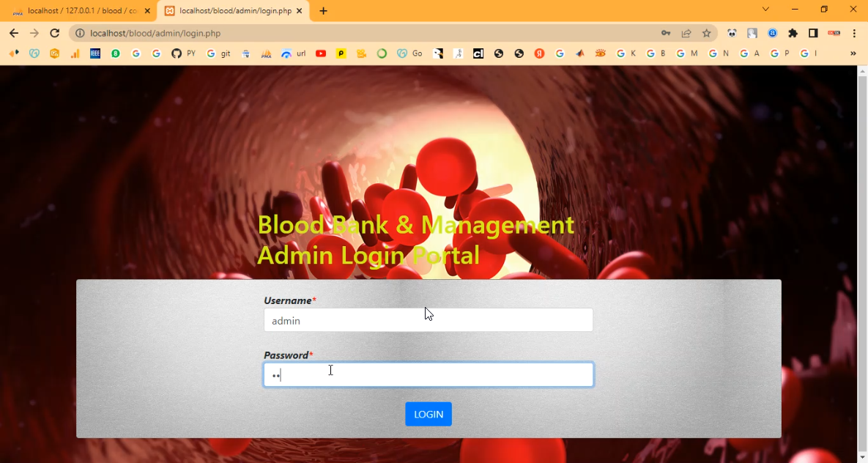Switch to the phpMyAdmin localhost tab
The image size is (868, 463).
(77, 11)
